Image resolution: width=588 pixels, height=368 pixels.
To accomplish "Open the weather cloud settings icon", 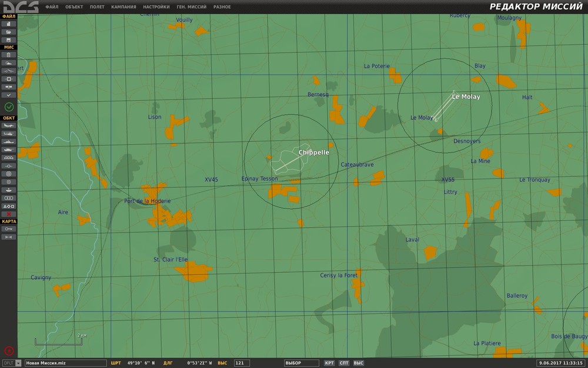I will coord(9,63).
